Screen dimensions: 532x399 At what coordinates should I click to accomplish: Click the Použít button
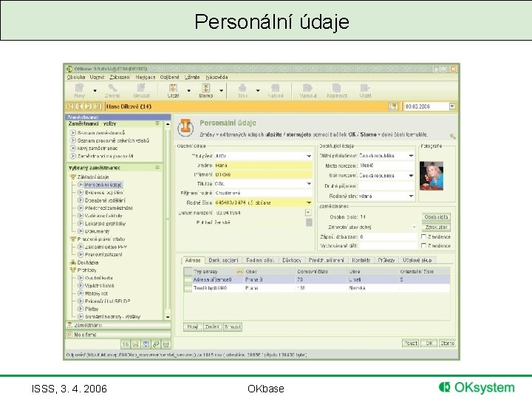[x=411, y=344]
